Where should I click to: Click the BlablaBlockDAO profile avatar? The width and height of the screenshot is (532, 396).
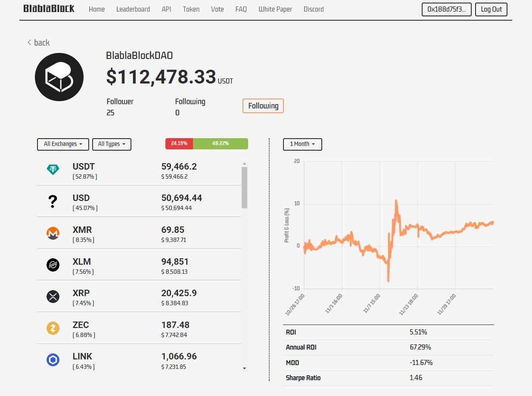[59, 77]
